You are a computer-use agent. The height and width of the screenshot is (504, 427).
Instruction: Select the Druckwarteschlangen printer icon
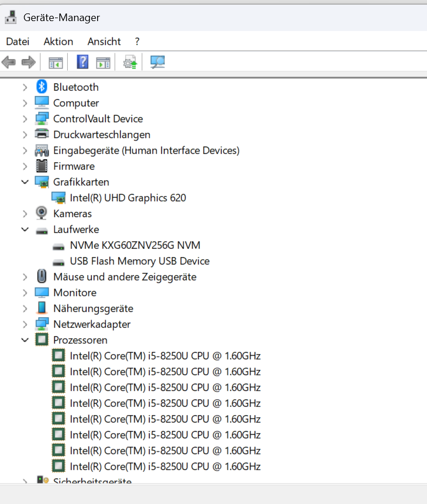(42, 133)
